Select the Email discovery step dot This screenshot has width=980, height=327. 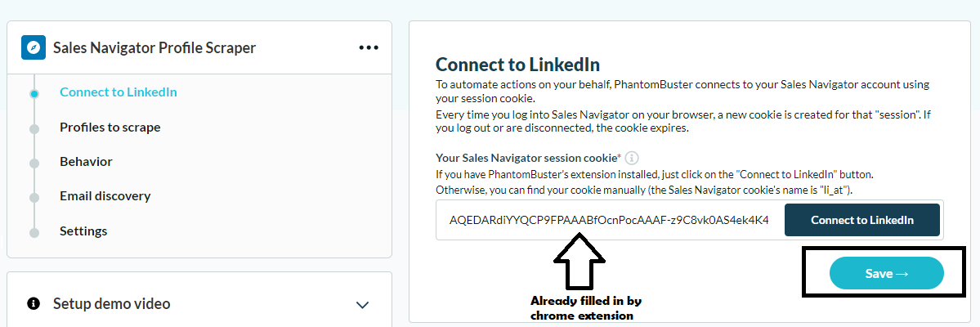point(34,198)
